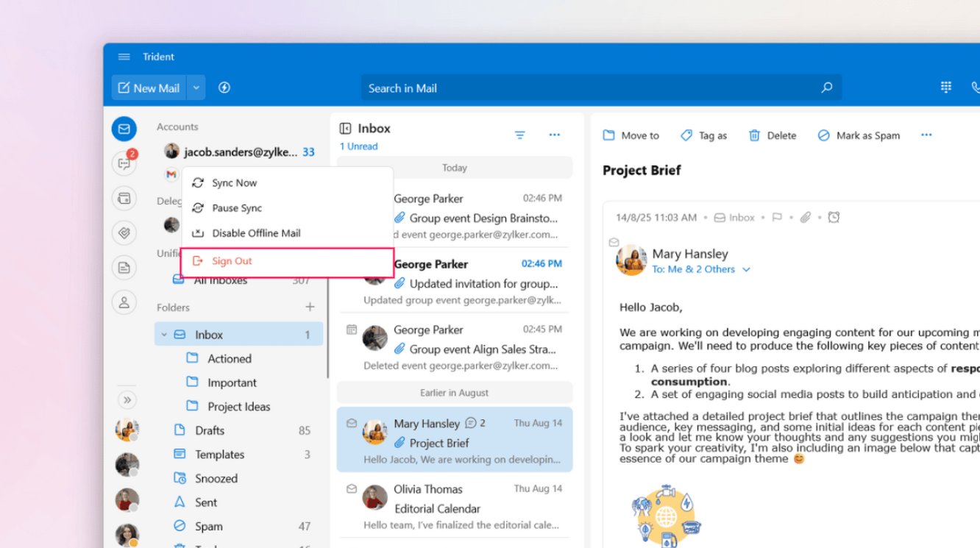This screenshot has height=548, width=980.
Task: Collapse folder pane icon beside Inbox title
Action: [x=345, y=128]
